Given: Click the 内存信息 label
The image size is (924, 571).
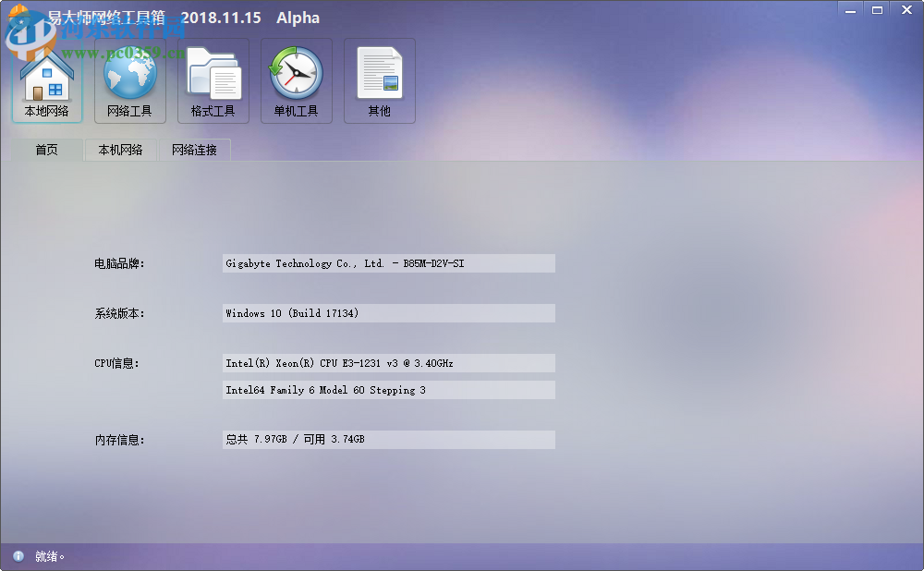Looking at the screenshot, I should (119, 440).
